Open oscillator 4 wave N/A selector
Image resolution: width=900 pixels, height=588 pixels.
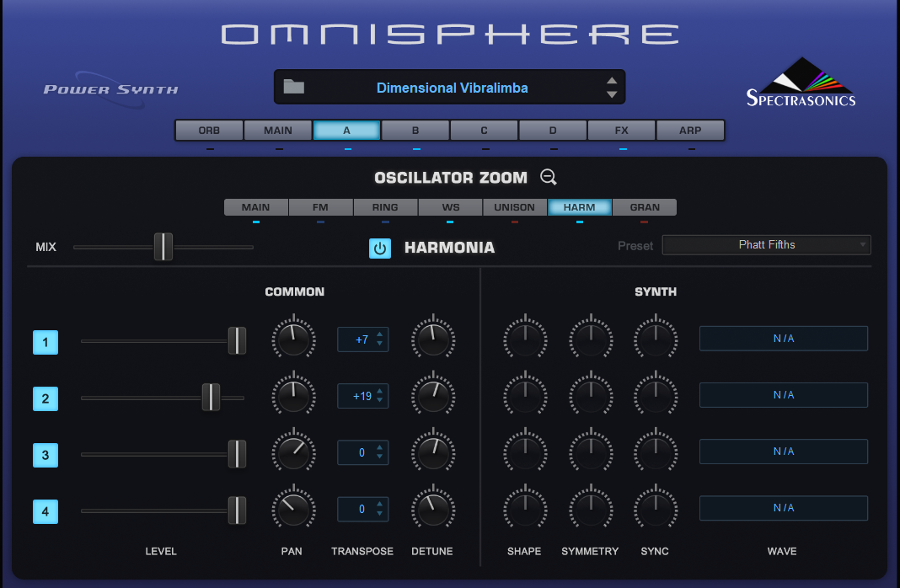784,508
